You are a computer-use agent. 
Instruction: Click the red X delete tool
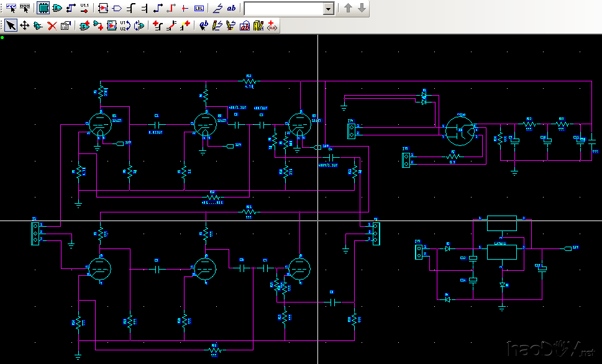tap(52, 25)
